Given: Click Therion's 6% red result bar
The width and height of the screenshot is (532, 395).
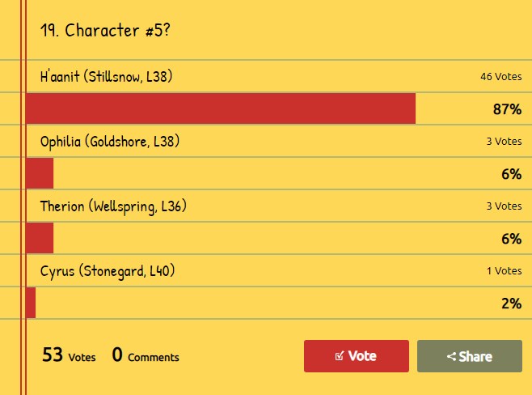Looking at the screenshot, I should tap(40, 238).
